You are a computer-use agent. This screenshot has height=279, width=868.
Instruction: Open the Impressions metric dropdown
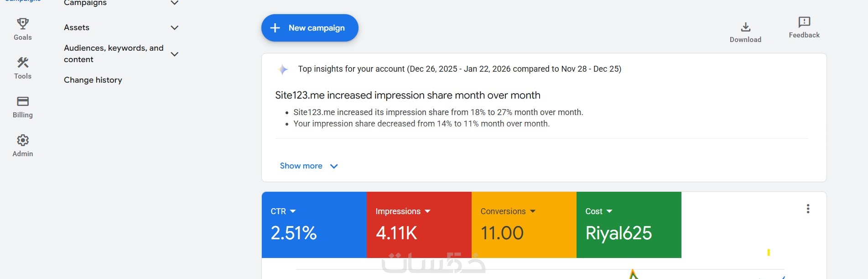(x=427, y=211)
